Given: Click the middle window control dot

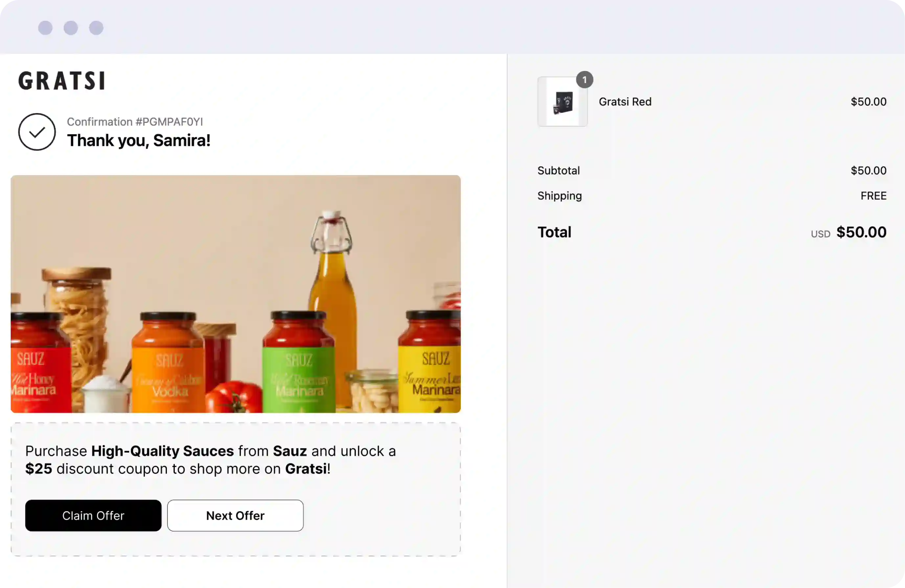Looking at the screenshot, I should (71, 28).
